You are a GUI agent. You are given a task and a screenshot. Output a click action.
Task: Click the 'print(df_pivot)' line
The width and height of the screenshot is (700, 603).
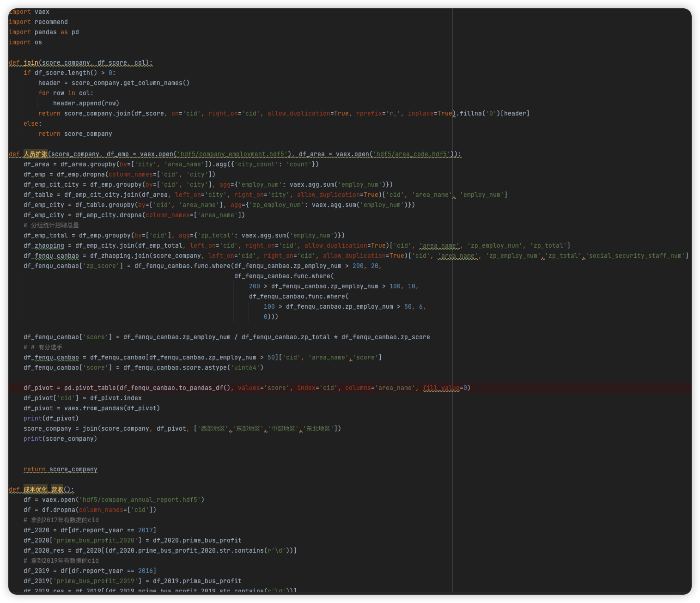[51, 419]
